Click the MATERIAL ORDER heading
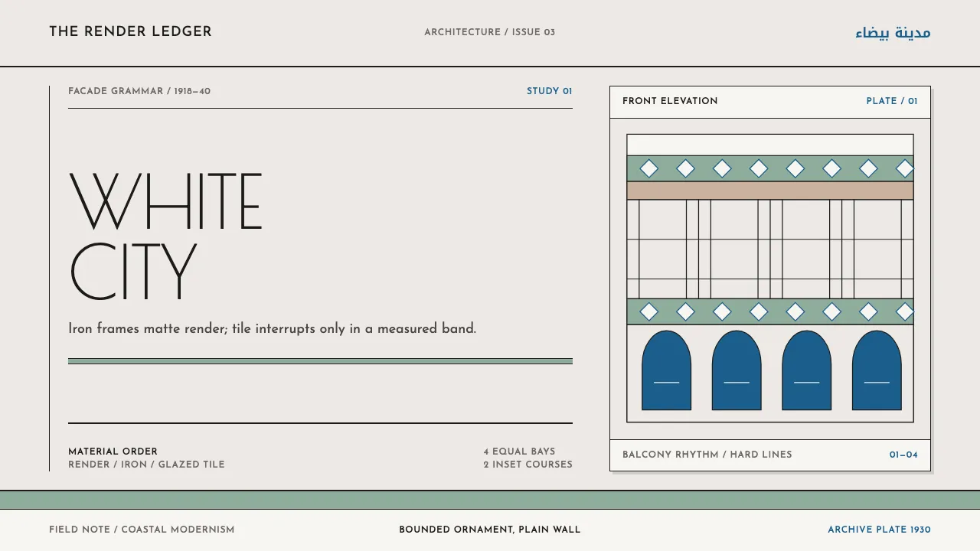Viewport: 980px width, 551px height. tap(113, 452)
